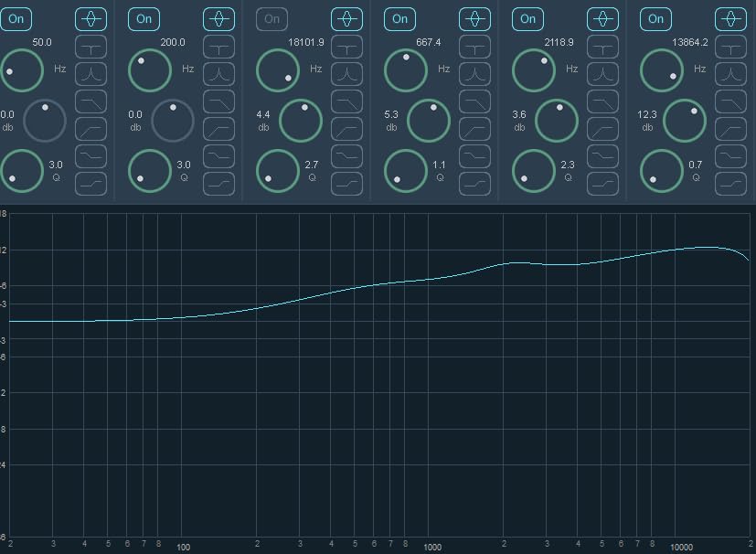756x554 pixels.
Task: Click the 3.6 db gain value text
Action: click(x=519, y=115)
